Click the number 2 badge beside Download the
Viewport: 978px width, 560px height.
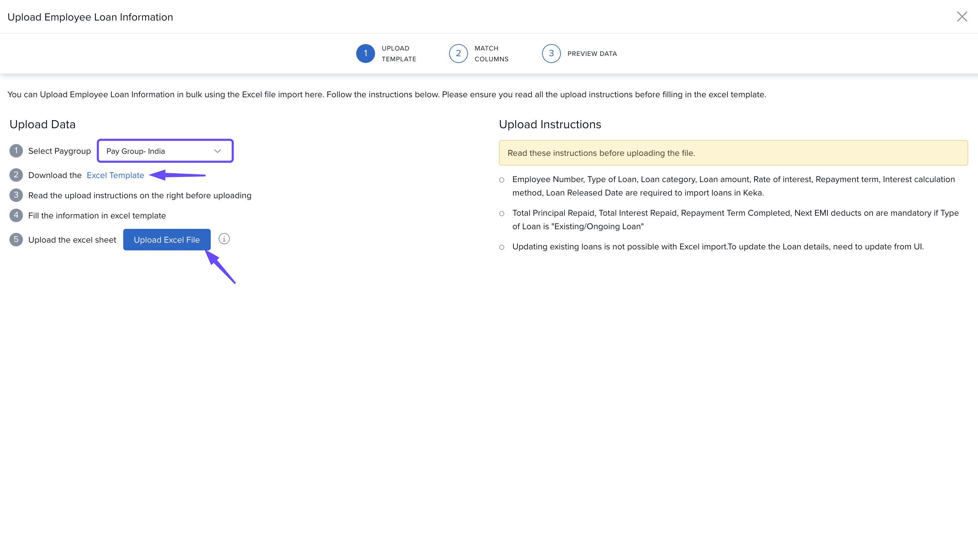(16, 175)
